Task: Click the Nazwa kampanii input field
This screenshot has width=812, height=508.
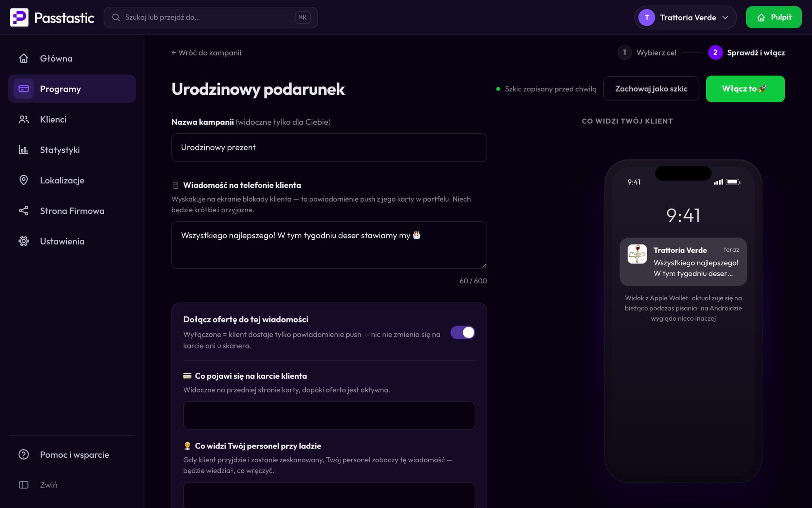Action: [x=329, y=148]
